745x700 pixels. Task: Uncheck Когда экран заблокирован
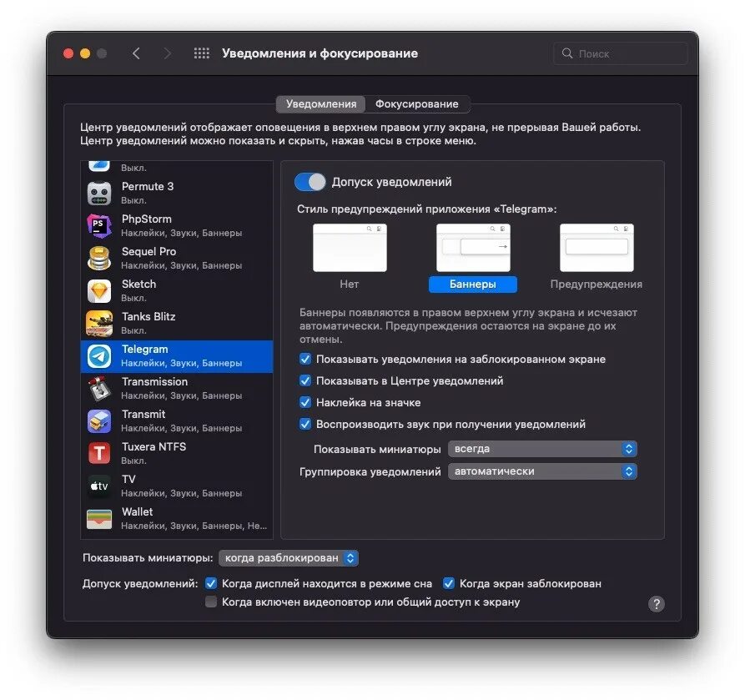click(449, 583)
